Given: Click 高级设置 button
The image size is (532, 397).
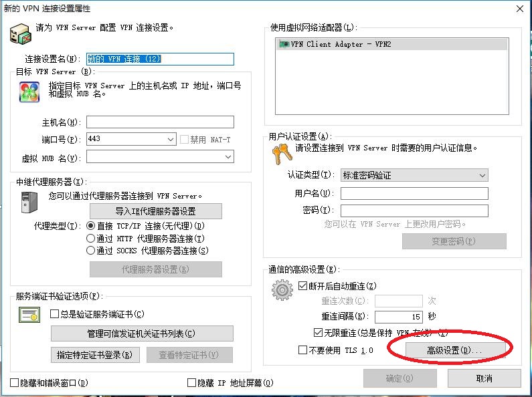Looking at the screenshot, I should (x=454, y=350).
